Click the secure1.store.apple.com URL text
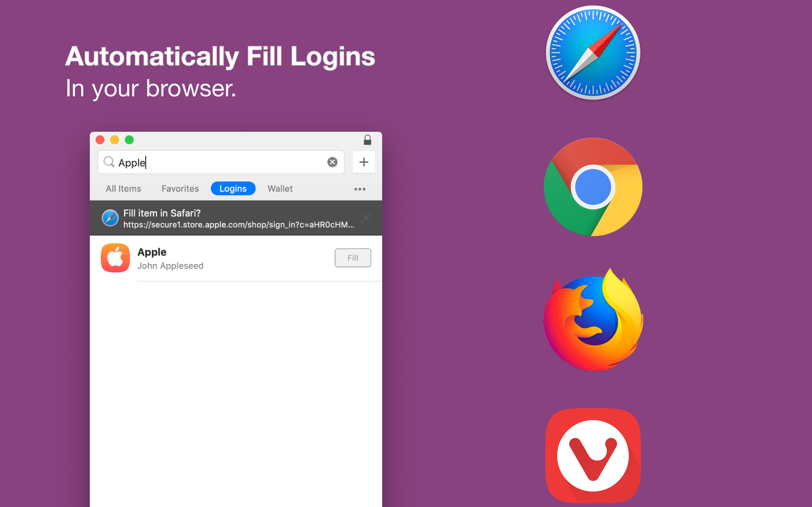The height and width of the screenshot is (507, 812). coord(239,225)
